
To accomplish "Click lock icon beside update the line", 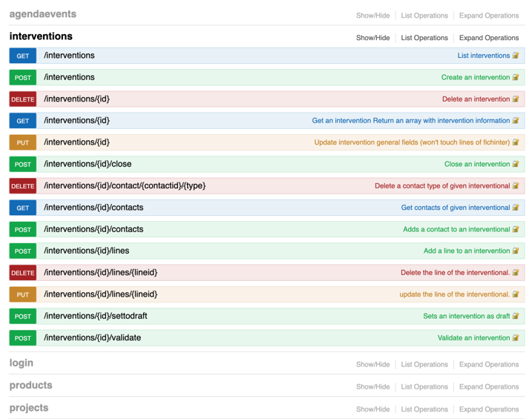I will click(x=516, y=294).
